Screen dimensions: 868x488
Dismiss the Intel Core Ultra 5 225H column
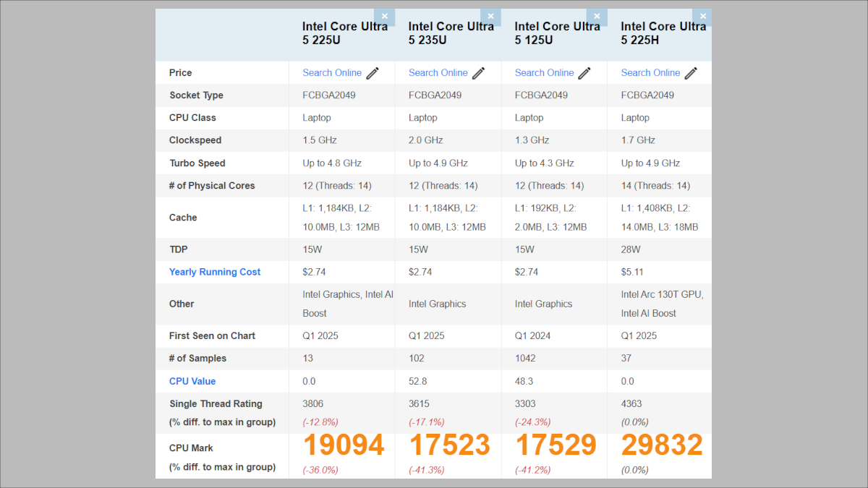(702, 17)
